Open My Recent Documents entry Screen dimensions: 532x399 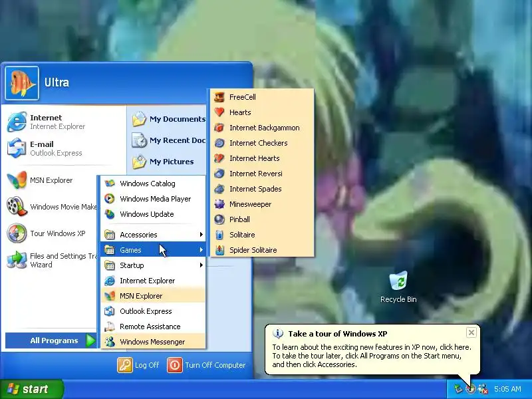[x=169, y=140]
